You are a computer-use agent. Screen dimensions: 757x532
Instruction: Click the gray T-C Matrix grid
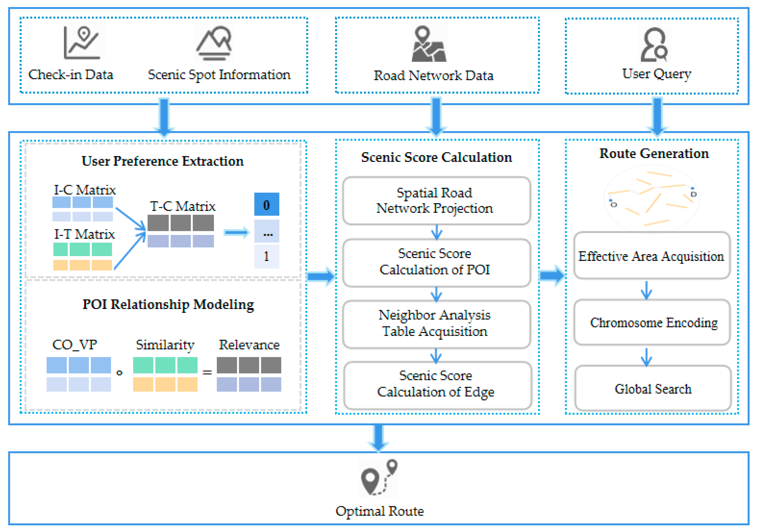180,223
